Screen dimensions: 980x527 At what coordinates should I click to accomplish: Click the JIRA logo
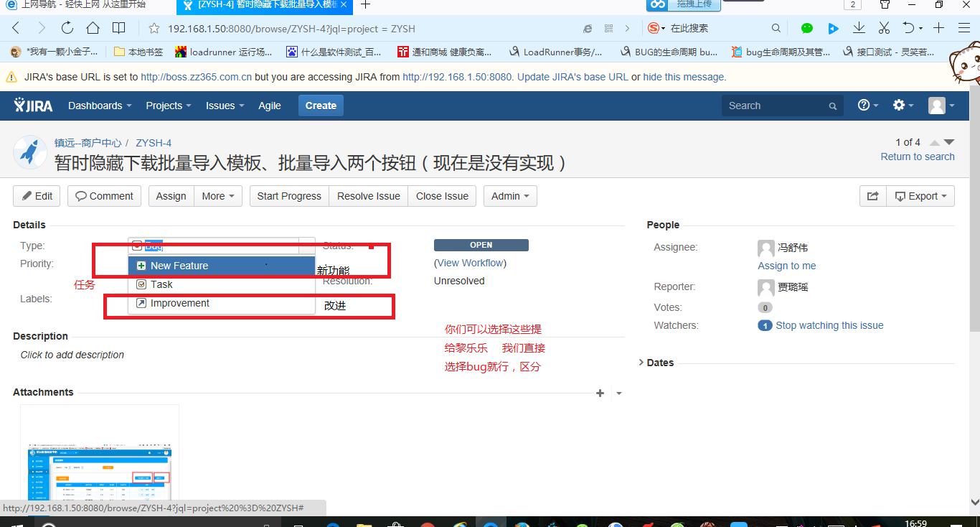point(34,106)
